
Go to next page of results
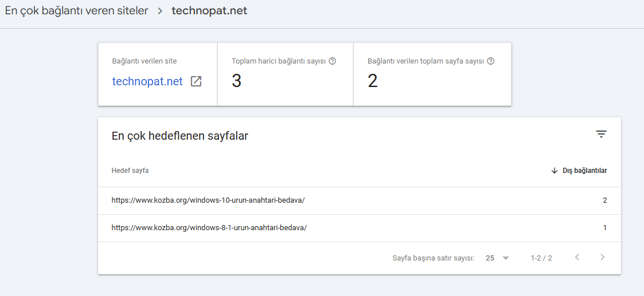coord(603,258)
